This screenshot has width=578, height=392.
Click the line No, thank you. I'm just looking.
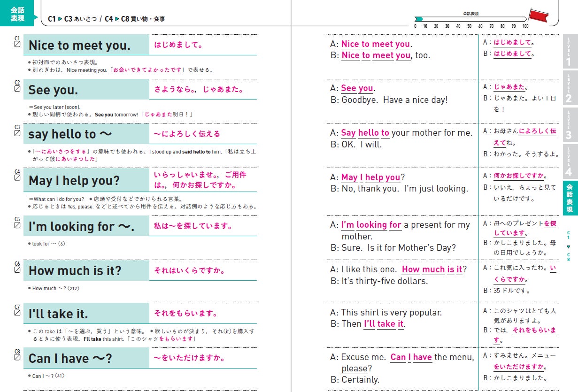pyautogui.click(x=404, y=189)
